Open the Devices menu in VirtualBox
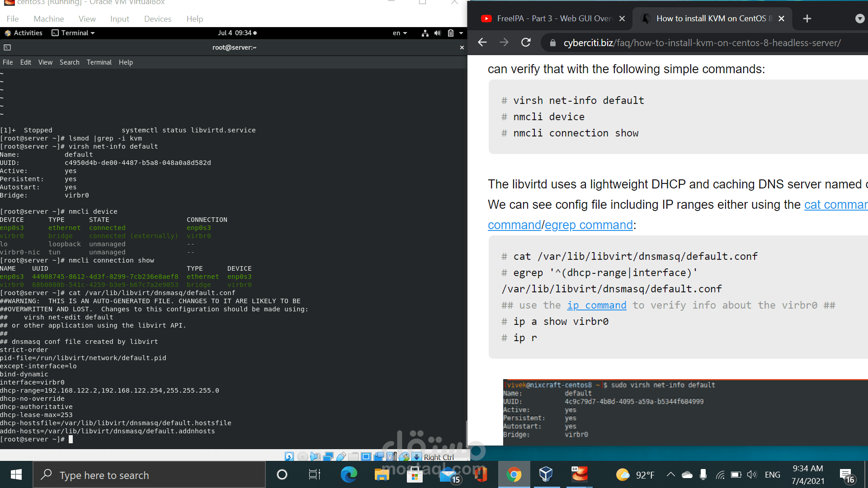Image resolution: width=868 pixels, height=488 pixels. (x=158, y=19)
